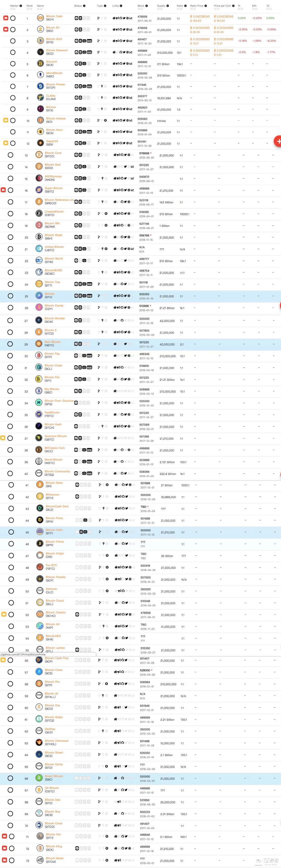Screen dimensions: 281x868
Task: Click the fork type icon in Bitcoin Cash row
Action: tap(98, 18)
